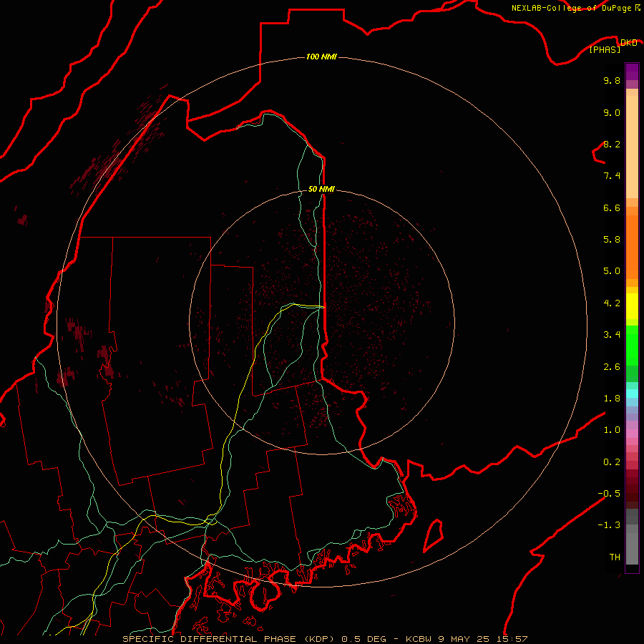Select the 1.0 scale label
This screenshot has width=644, height=644.
point(612,430)
